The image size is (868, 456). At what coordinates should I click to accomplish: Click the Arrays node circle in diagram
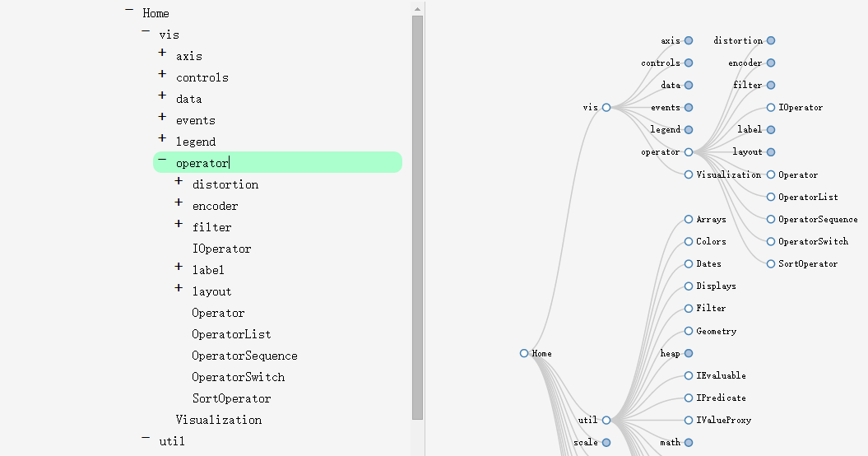click(x=689, y=220)
